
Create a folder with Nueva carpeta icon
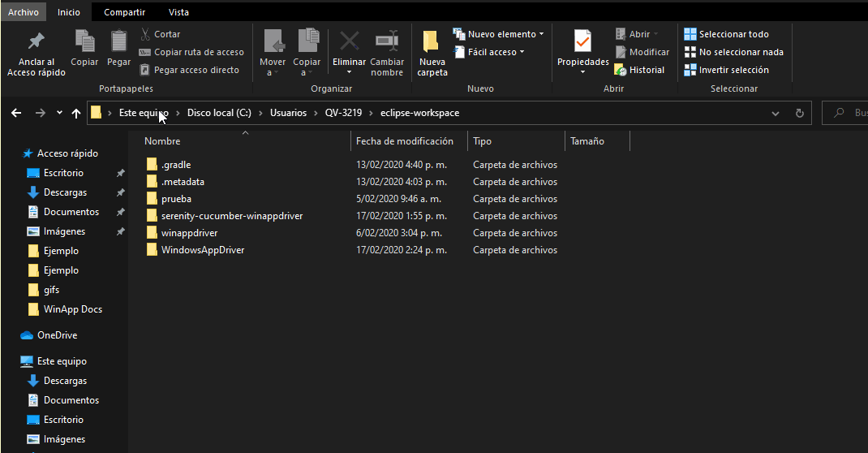[432, 43]
